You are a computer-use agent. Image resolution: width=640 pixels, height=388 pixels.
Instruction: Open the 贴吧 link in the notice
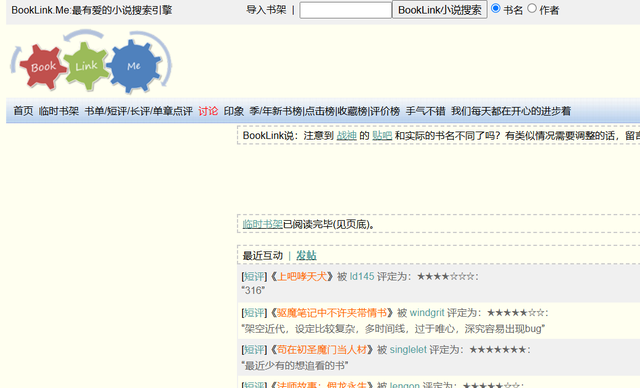(382, 135)
